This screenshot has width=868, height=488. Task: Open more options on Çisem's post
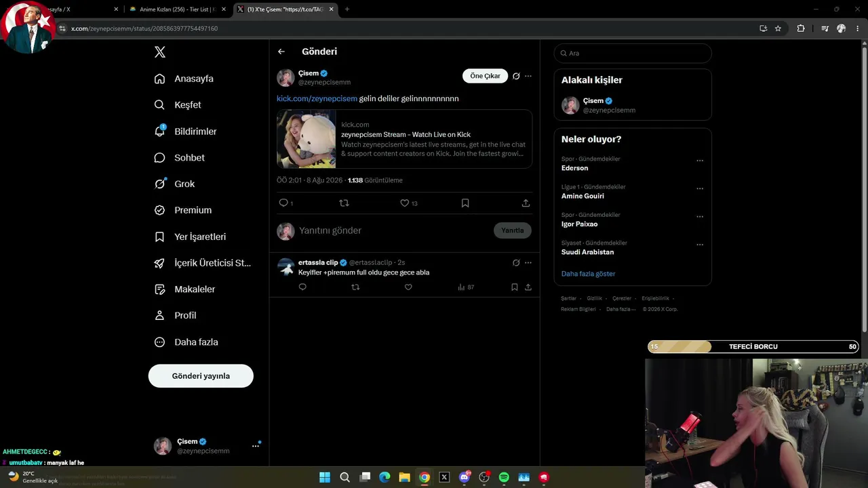click(x=528, y=76)
